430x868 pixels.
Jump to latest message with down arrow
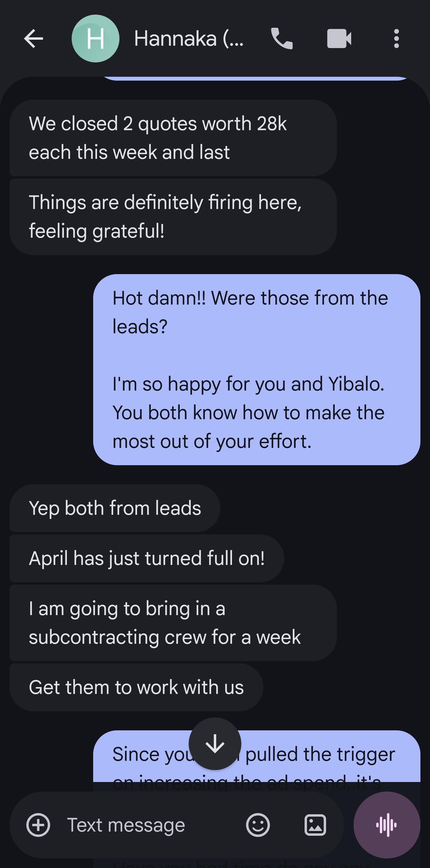215,744
